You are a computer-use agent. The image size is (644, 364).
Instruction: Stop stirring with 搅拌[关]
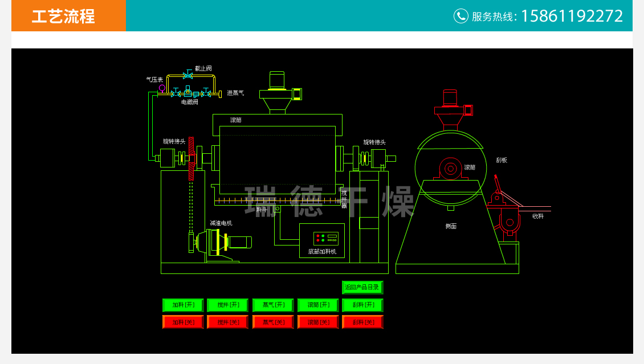227,322
